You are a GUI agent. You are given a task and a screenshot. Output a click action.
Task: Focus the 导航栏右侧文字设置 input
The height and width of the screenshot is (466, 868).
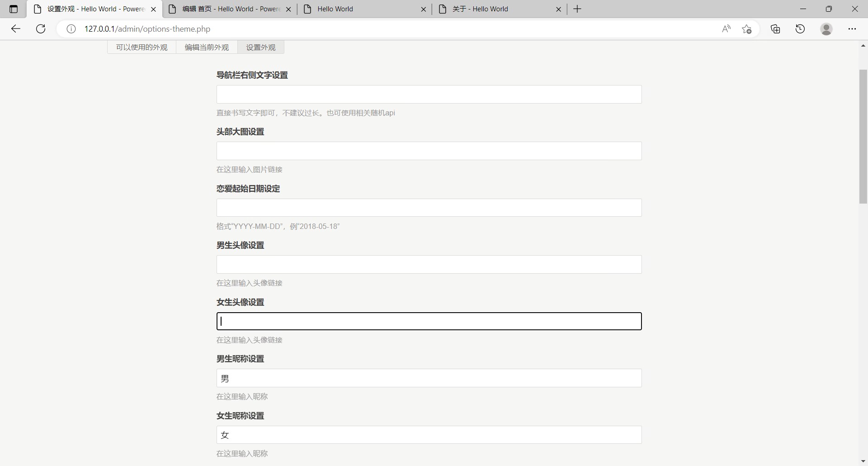429,94
